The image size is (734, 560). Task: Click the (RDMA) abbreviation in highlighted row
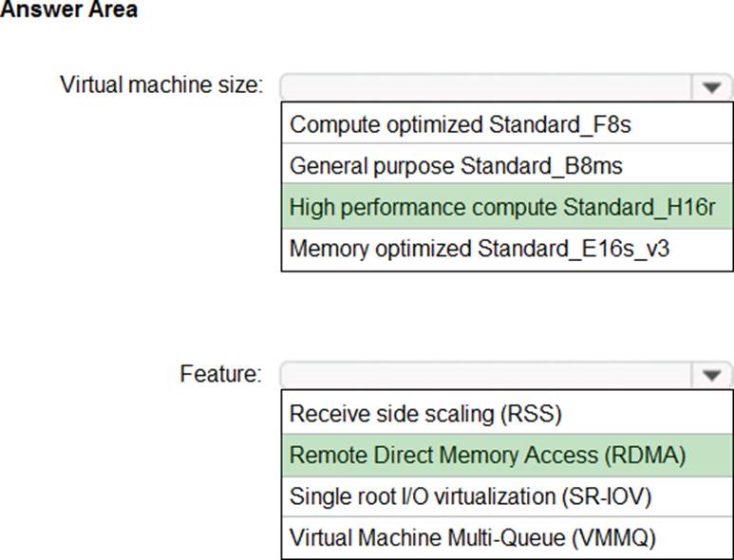pos(645,456)
